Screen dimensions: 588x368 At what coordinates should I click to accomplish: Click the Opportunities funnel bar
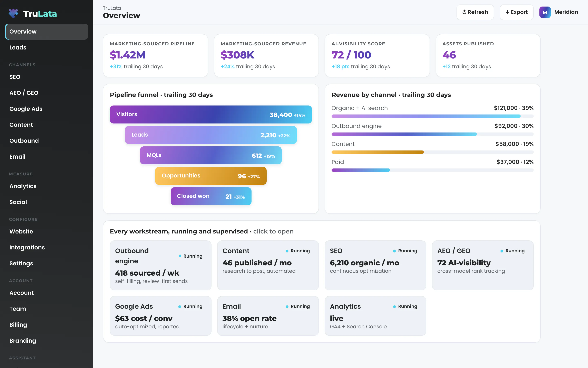(211, 176)
